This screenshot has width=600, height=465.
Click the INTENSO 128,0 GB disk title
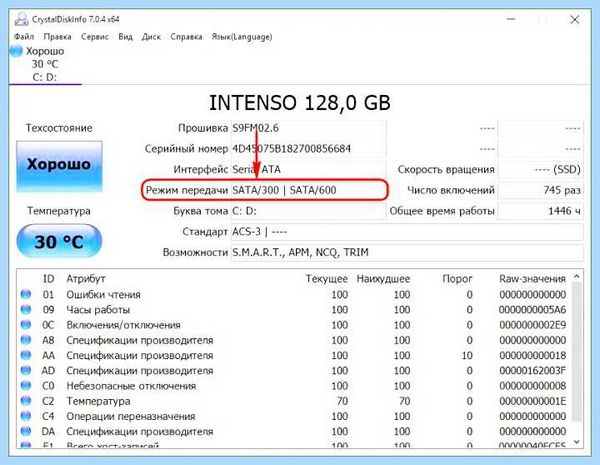click(x=300, y=103)
